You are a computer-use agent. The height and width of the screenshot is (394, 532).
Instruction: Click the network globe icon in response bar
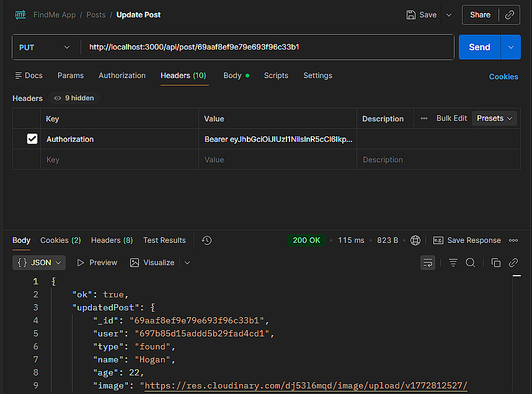pos(415,240)
